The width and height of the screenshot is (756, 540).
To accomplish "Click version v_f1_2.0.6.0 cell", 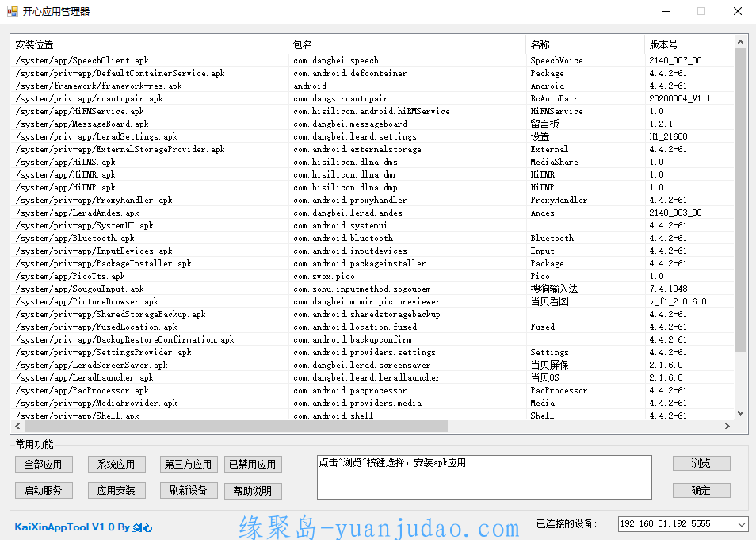I will 678,301.
